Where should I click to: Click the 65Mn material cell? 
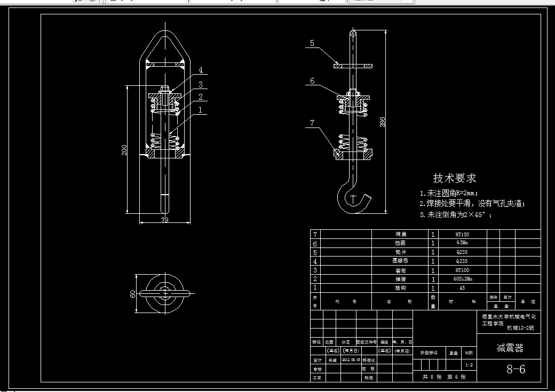coord(462,243)
